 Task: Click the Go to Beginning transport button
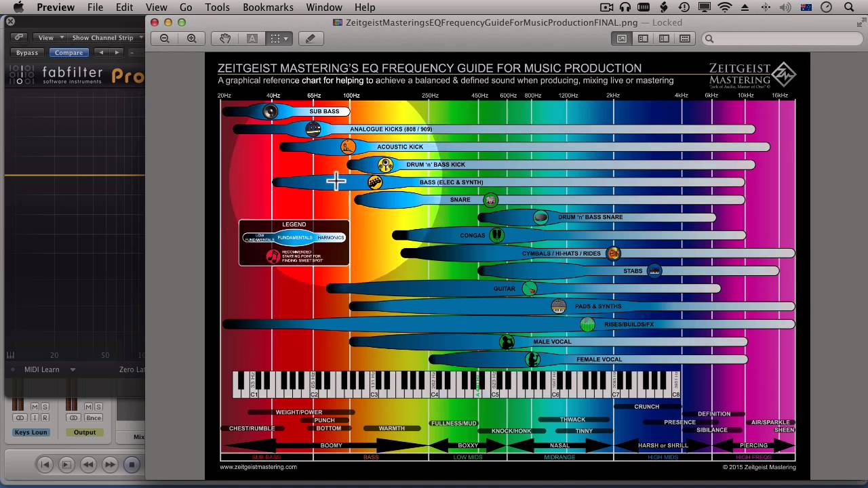coord(44,464)
